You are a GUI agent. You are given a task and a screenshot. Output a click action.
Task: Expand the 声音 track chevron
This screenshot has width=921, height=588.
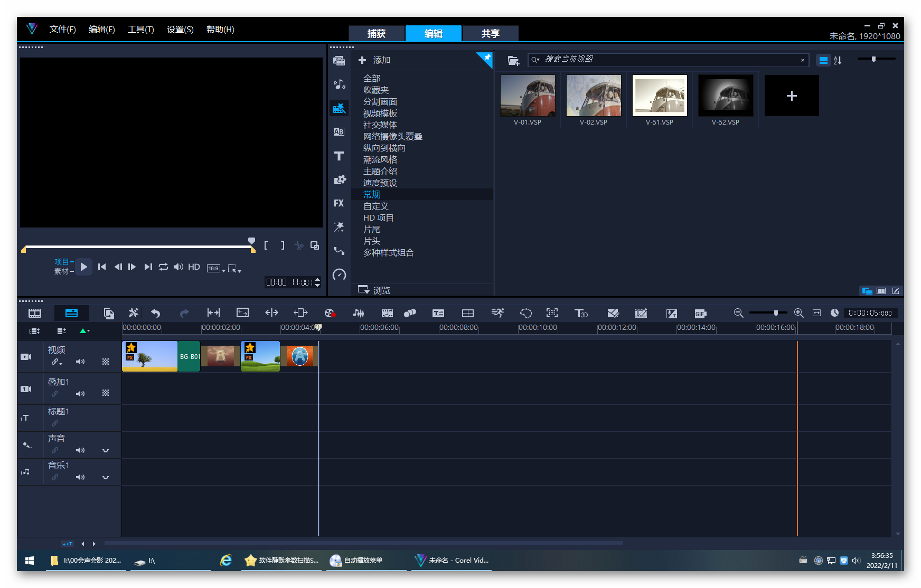106,450
